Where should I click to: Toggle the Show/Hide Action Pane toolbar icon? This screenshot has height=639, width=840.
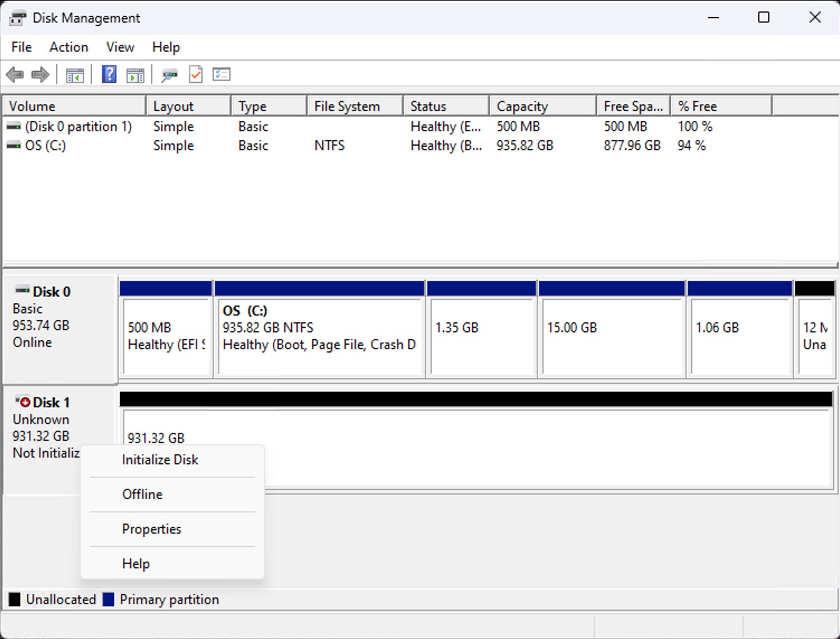[135, 74]
